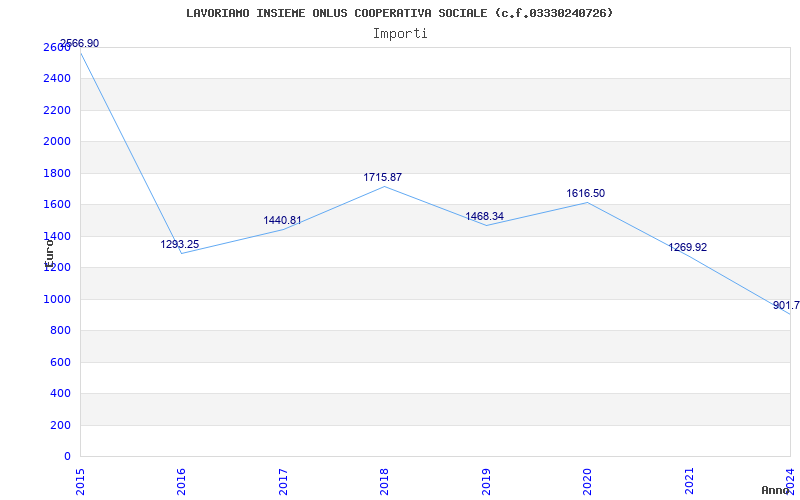800x500 pixels.
Task: Select the 2024 x-axis year label
Action: coord(790,480)
